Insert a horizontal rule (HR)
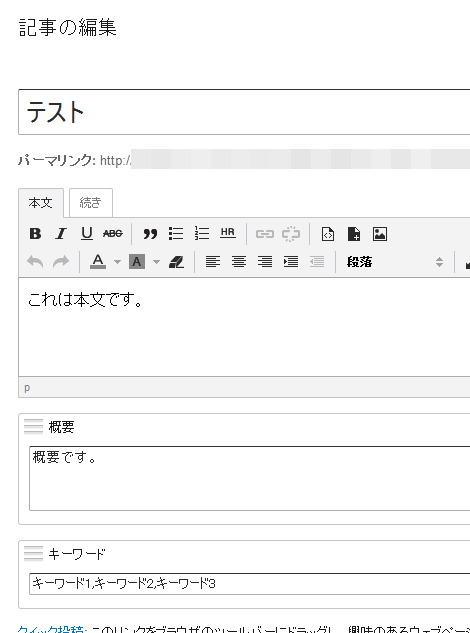 point(228,234)
